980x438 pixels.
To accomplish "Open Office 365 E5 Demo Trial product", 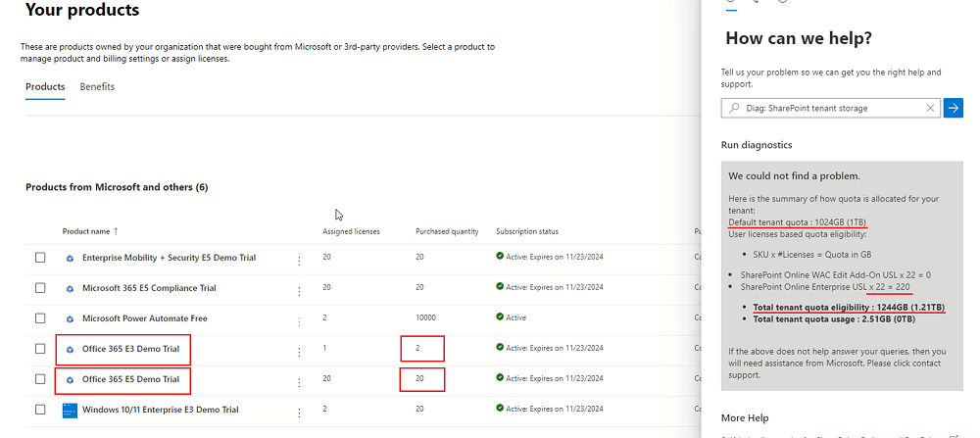I will [x=130, y=379].
